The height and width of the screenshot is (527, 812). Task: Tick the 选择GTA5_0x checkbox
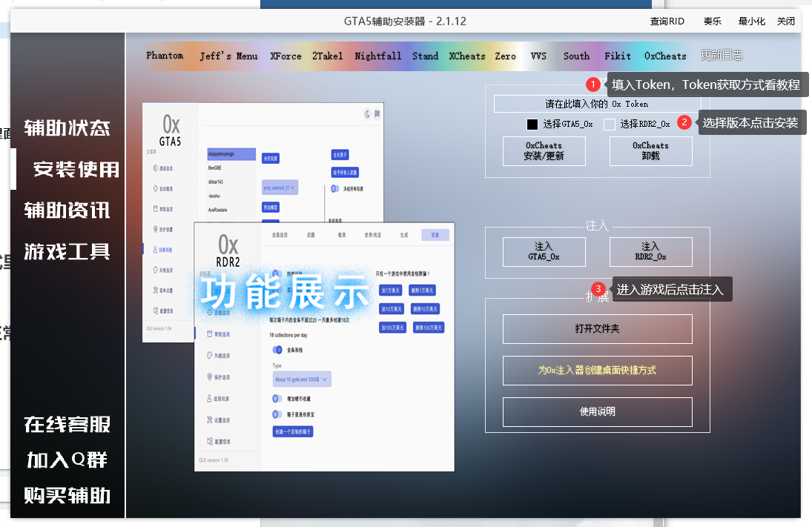pyautogui.click(x=532, y=125)
